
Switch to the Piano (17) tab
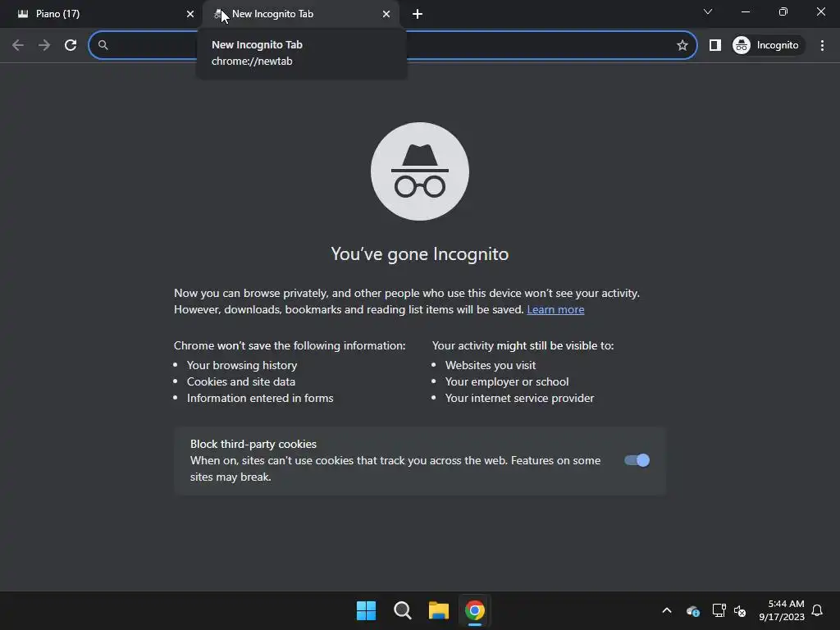pos(102,14)
